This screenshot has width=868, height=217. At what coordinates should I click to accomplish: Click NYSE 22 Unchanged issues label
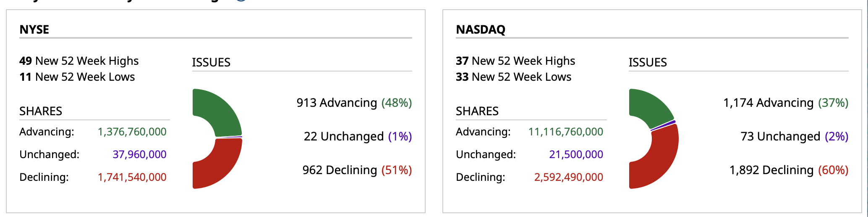(x=358, y=136)
